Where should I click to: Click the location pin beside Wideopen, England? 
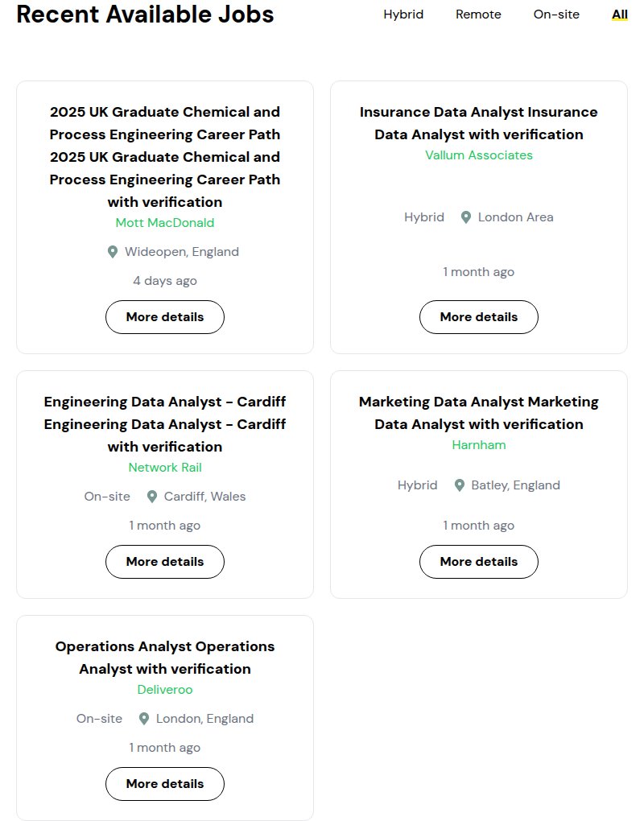112,252
